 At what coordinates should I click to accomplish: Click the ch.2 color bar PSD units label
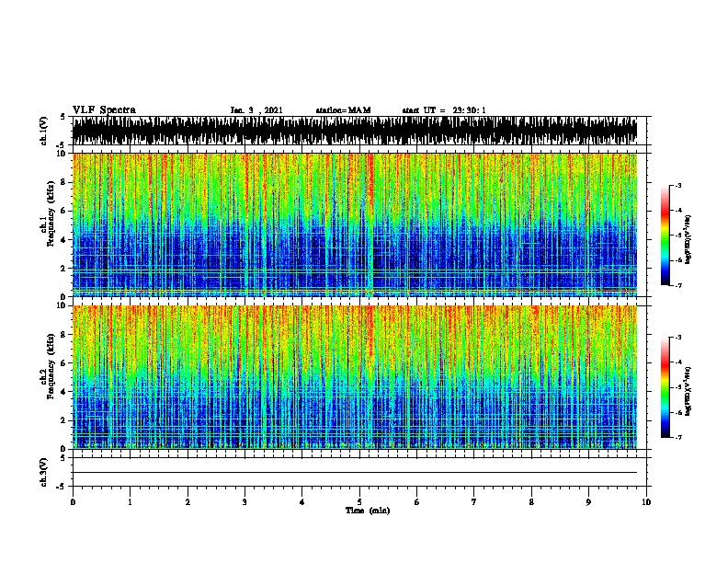[x=688, y=391]
